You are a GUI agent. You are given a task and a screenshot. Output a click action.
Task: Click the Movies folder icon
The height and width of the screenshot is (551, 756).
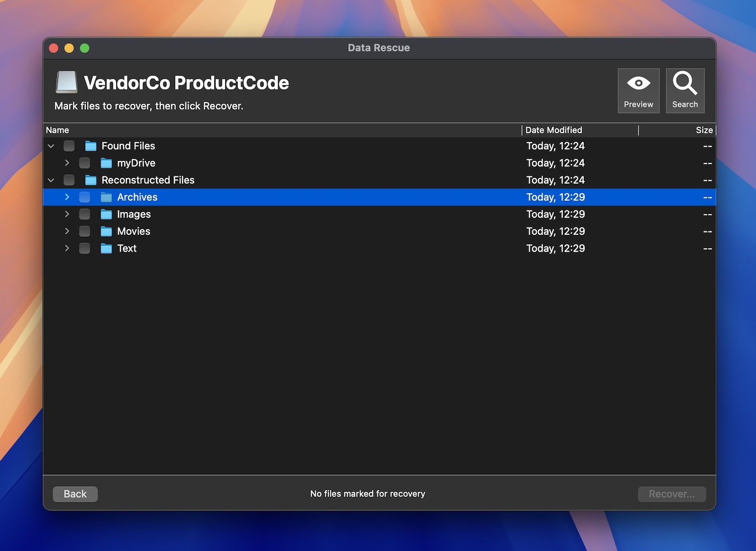[x=105, y=231]
